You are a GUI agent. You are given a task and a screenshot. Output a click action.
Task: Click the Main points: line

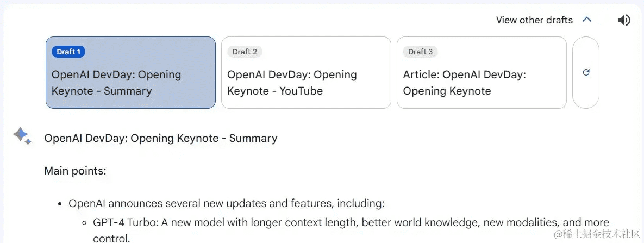75,171
